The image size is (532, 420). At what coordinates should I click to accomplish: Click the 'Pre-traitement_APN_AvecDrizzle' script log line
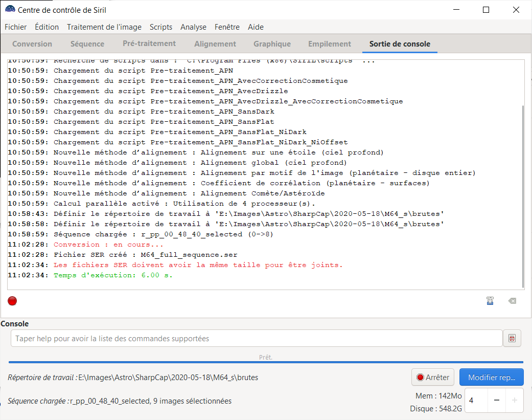click(148, 91)
